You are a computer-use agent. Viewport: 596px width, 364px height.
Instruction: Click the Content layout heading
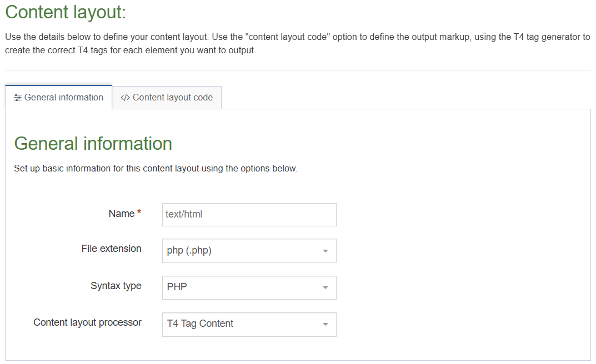pyautogui.click(x=66, y=12)
